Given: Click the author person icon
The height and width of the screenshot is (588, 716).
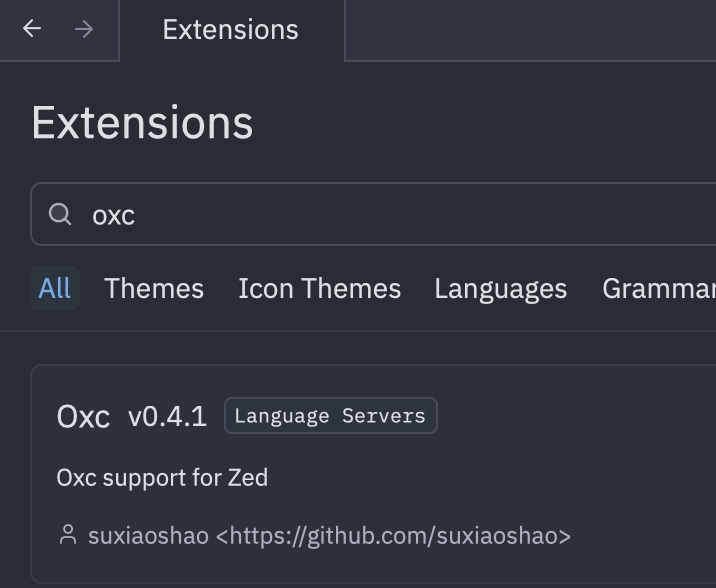Looking at the screenshot, I should pyautogui.click(x=68, y=535).
